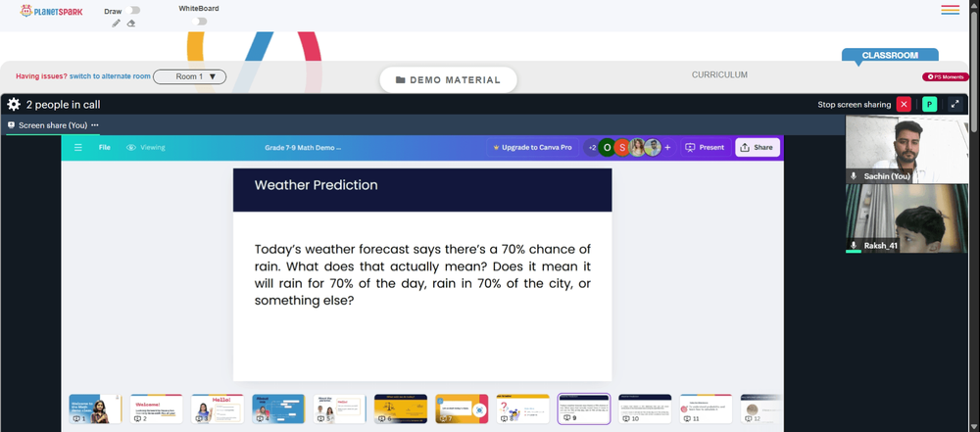Viewport: 980px width, 432px height.
Task: Click the Canva Share button
Action: click(x=757, y=148)
